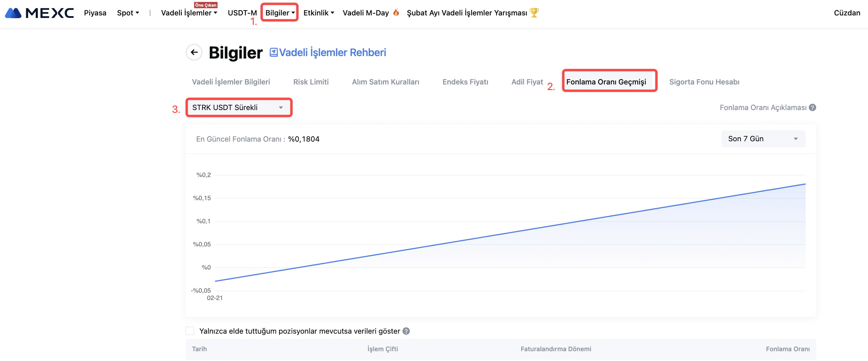Enable showing only held positions data
This screenshot has height=361, width=868.
190,331
